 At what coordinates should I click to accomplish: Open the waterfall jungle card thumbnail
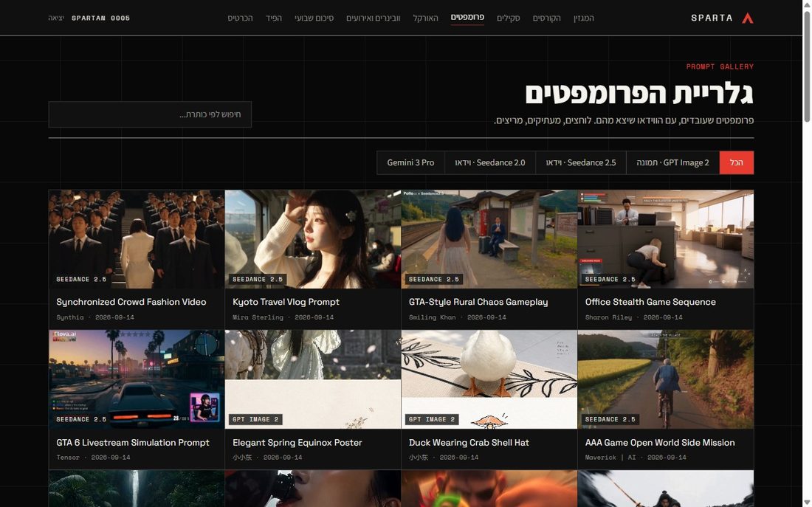click(x=137, y=489)
